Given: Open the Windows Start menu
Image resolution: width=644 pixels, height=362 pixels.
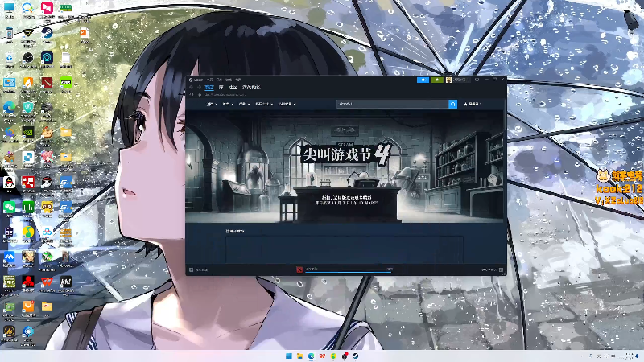Looking at the screenshot, I should [x=289, y=356].
